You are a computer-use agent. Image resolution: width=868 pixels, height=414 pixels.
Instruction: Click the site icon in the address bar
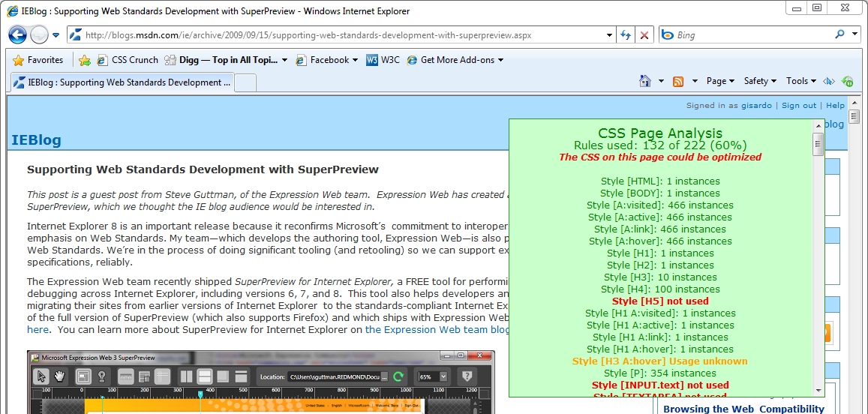tap(76, 34)
